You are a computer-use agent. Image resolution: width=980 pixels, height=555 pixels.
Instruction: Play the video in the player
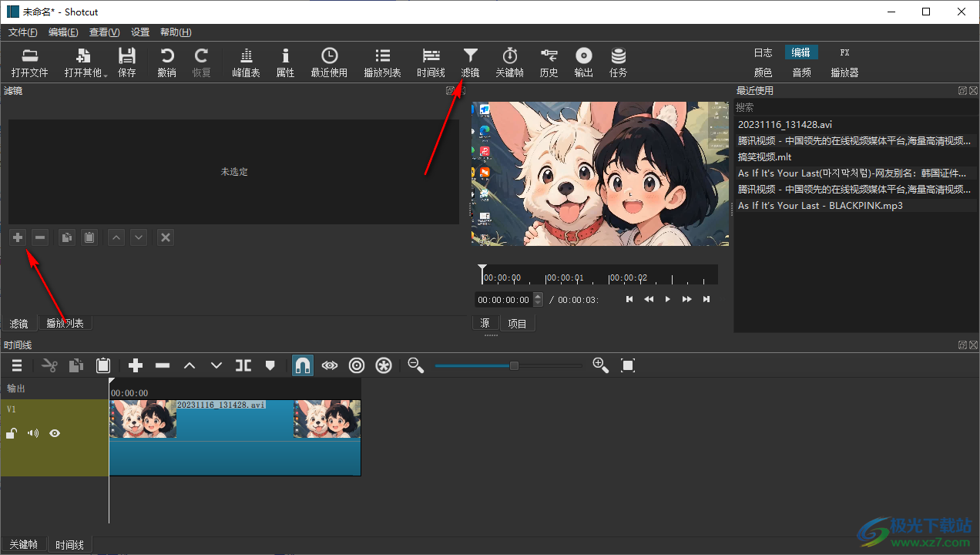[x=668, y=299]
